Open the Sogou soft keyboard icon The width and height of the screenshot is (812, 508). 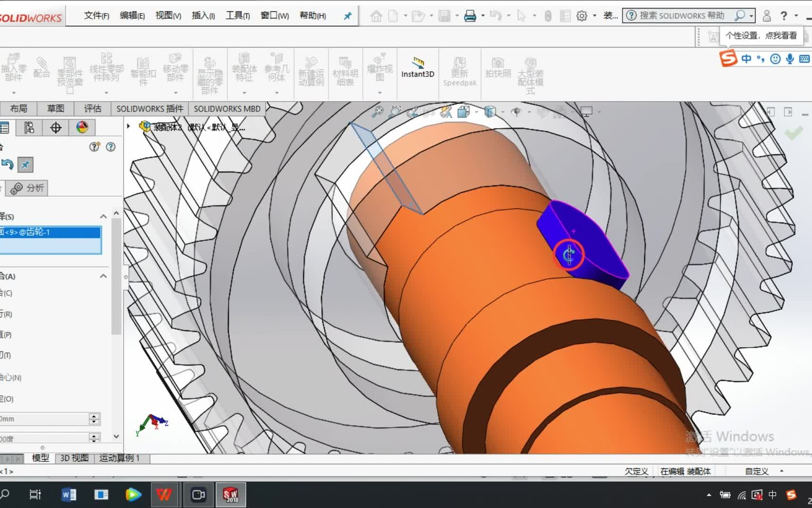(804, 59)
